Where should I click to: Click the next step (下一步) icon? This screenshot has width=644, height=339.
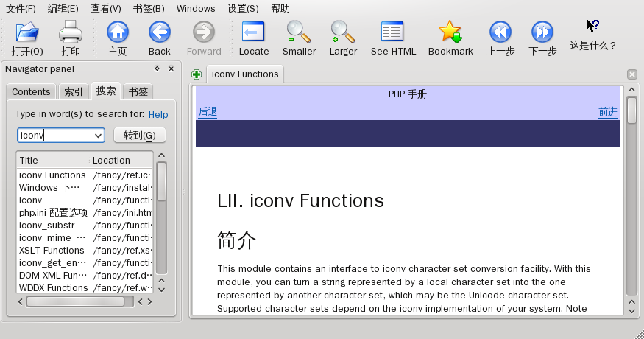coord(542,32)
